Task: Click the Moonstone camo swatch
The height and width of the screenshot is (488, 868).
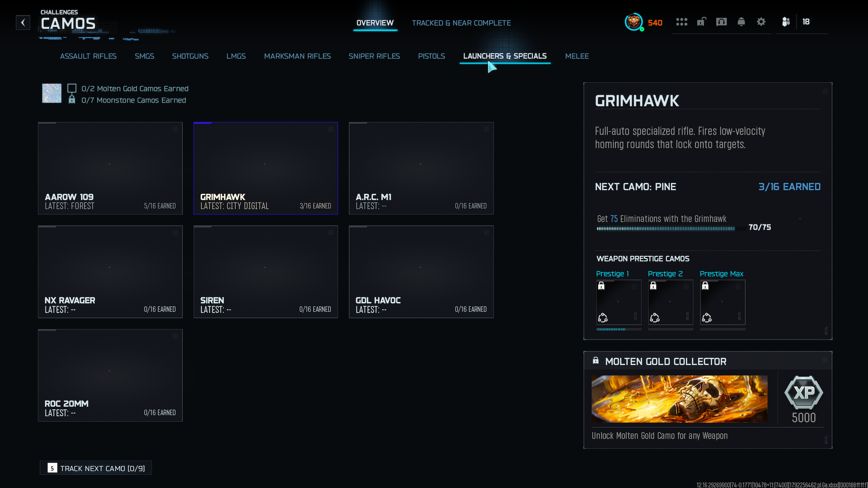Action: 52,94
